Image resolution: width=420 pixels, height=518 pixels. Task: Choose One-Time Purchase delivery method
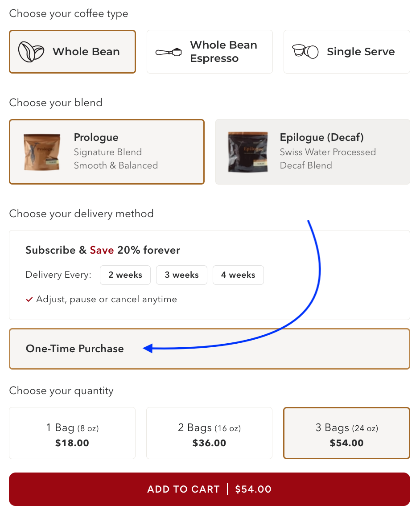[75, 349]
